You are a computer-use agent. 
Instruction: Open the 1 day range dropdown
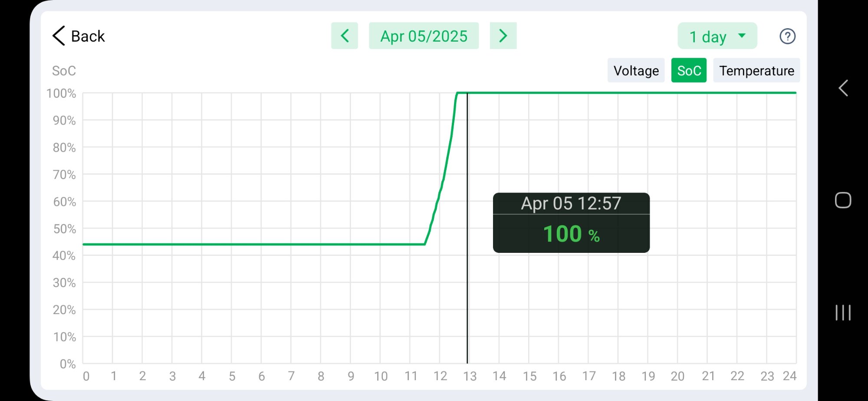[x=708, y=36]
